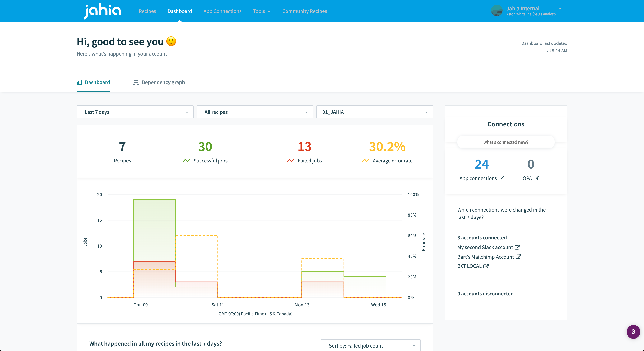Image resolution: width=644 pixels, height=351 pixels.
Task: Open the Last 7 days dropdown
Action: 135,112
